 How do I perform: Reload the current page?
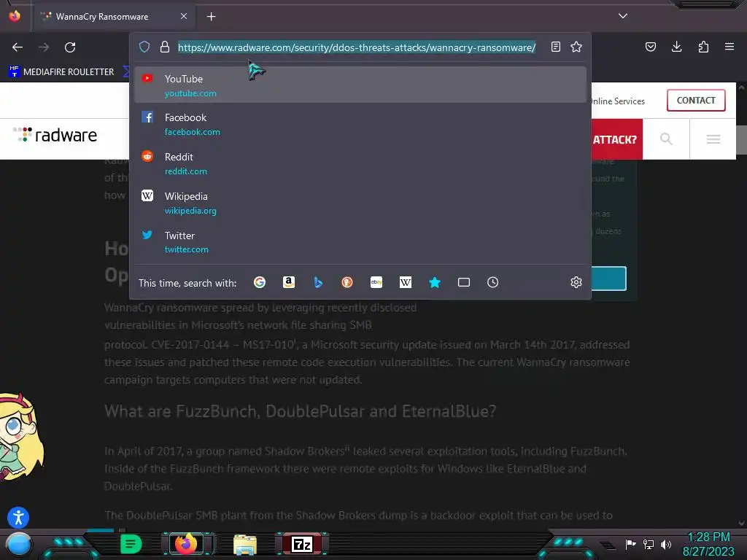(x=70, y=47)
